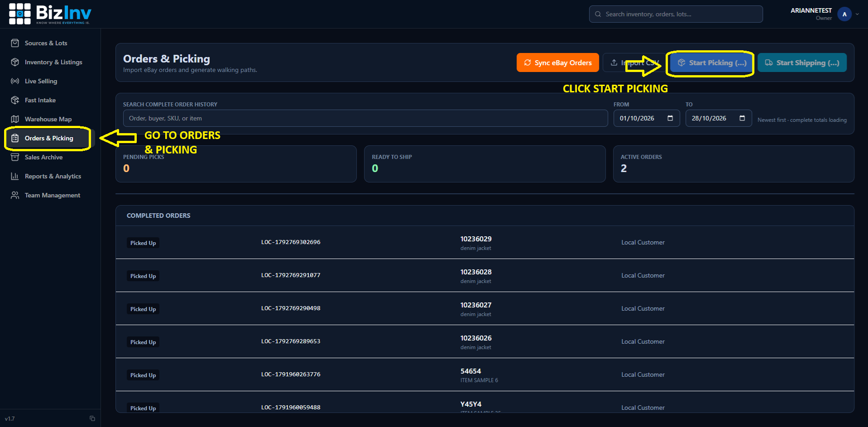Viewport: 868px width, 427px height.
Task: Click the Pending Picks card
Action: coord(236,164)
